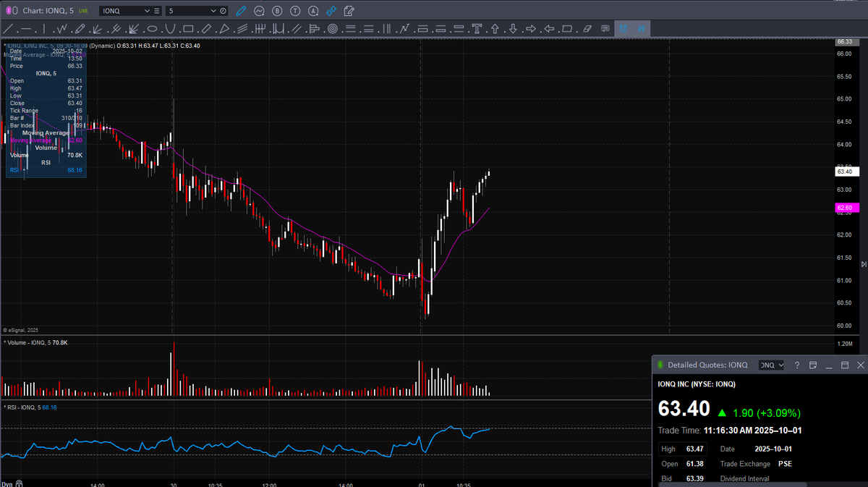Toggle the blue keep-drawing mode button

click(641, 29)
